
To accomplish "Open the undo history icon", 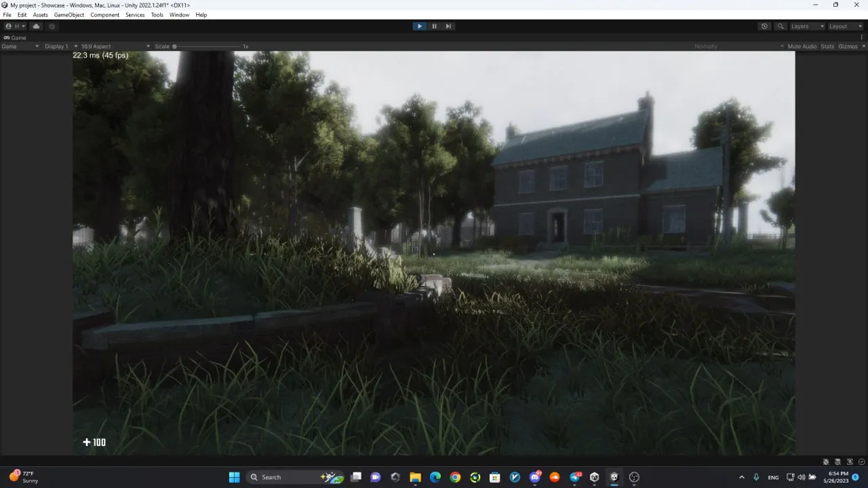I will pos(765,26).
